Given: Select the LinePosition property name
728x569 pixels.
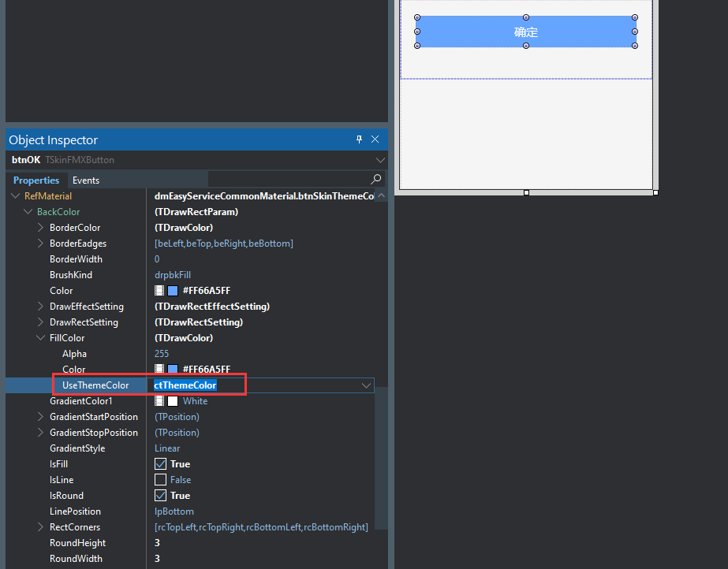Looking at the screenshot, I should 75,511.
